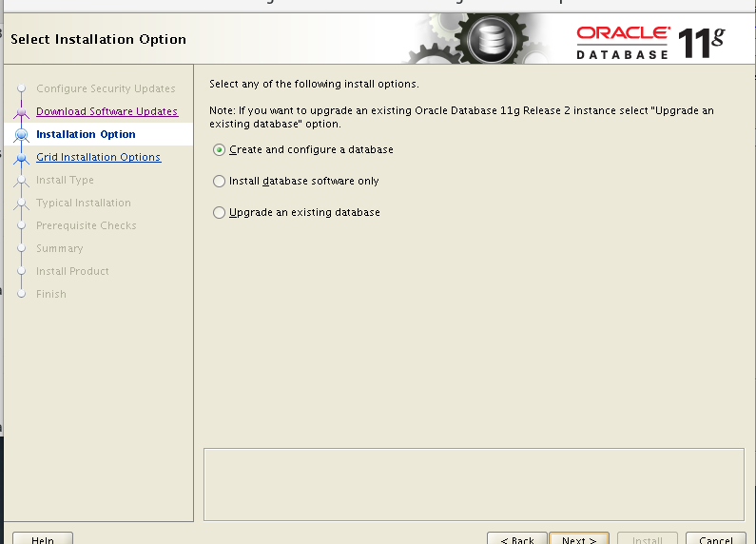Click the note about upgrading existing instance
The image size is (756, 544).
461,117
